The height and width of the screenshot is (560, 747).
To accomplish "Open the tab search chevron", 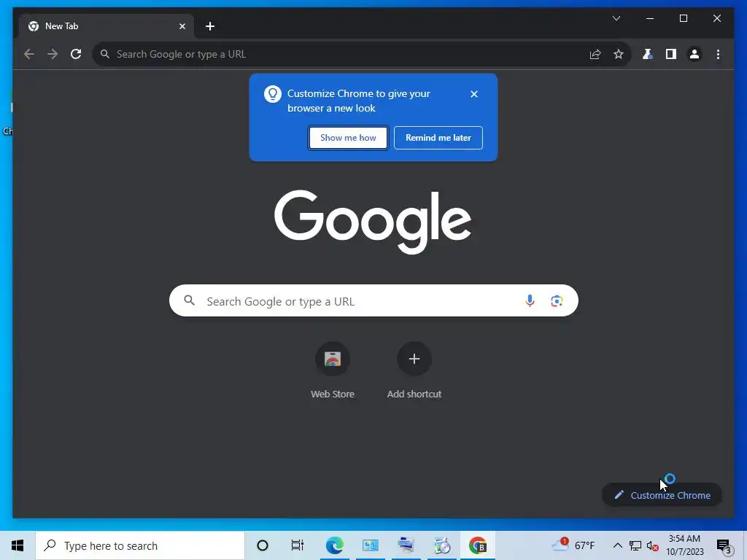I will point(616,18).
